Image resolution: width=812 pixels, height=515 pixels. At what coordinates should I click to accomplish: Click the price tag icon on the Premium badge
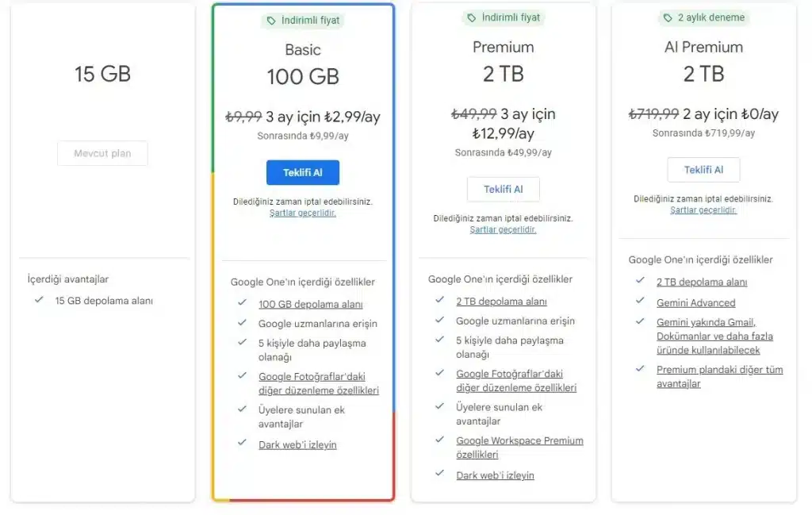pyautogui.click(x=471, y=17)
